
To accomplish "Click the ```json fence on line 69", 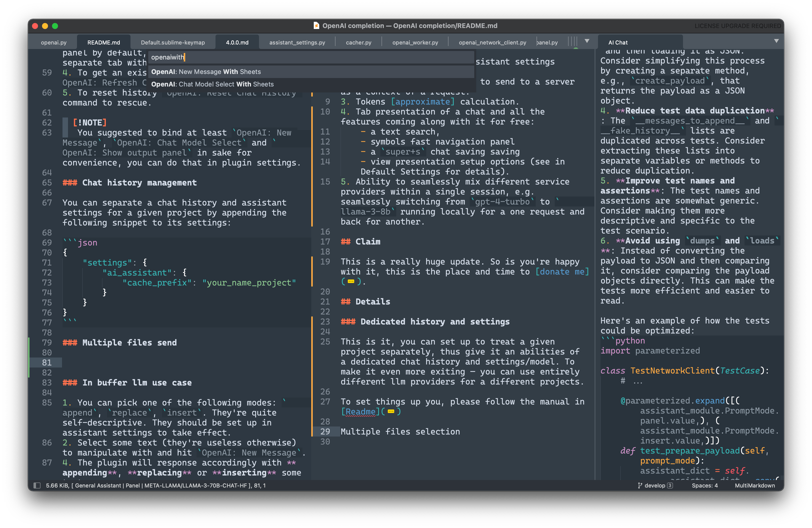I will click(x=80, y=243).
